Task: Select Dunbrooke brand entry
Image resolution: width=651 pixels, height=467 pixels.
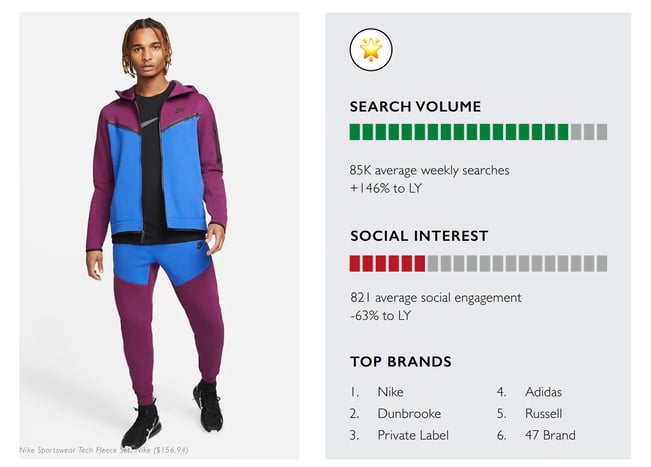Action: pos(409,413)
